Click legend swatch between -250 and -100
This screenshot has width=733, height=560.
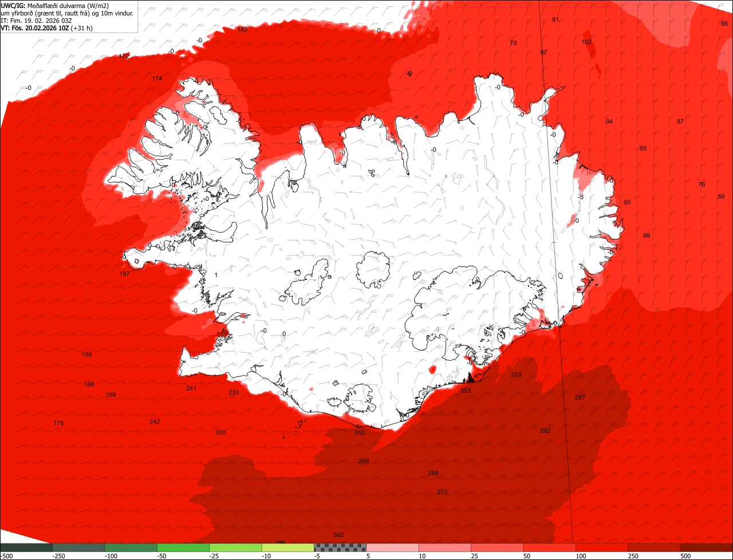(x=78, y=547)
